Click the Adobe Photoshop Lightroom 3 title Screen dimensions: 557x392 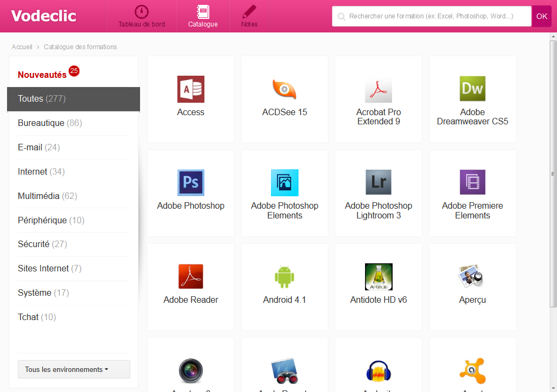379,210
